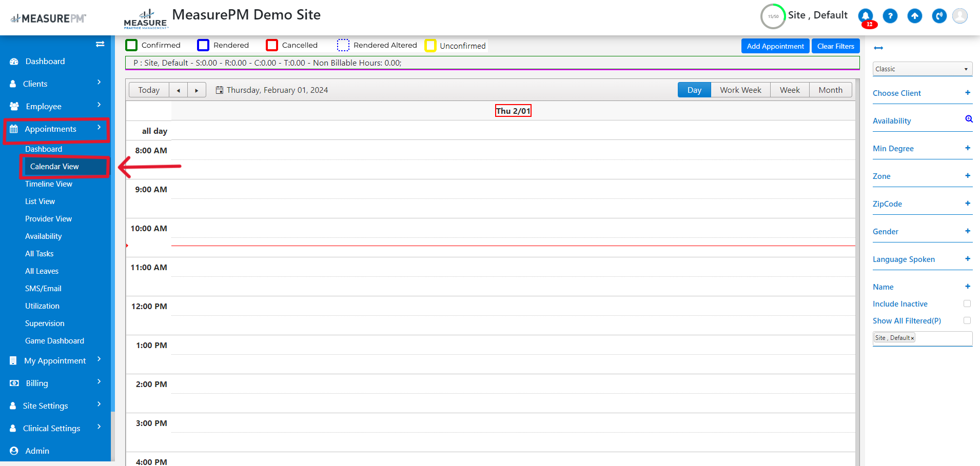Click the phone call icon in header
The image size is (980, 466).
pos(939,16)
